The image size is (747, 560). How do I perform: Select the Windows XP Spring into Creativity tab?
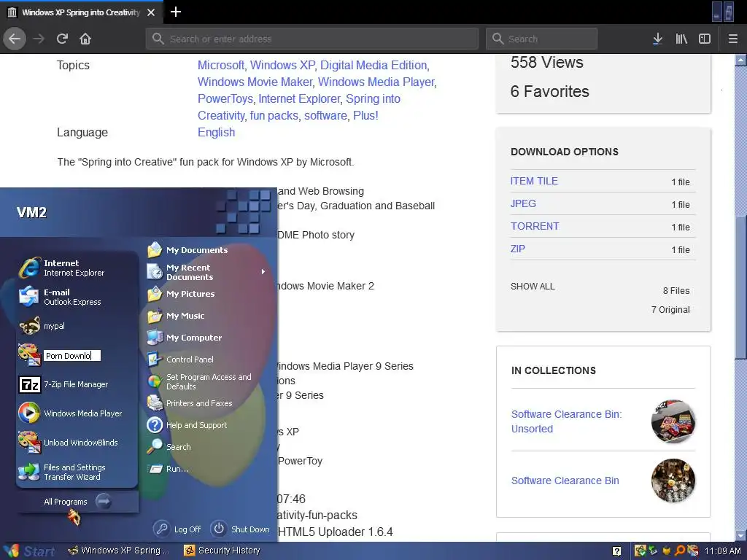81,12
